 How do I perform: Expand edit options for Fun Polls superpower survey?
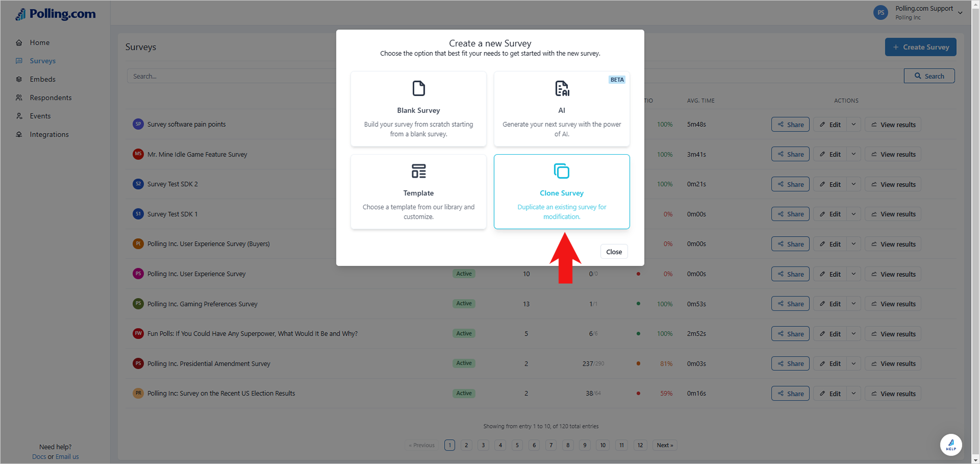pyautogui.click(x=854, y=334)
